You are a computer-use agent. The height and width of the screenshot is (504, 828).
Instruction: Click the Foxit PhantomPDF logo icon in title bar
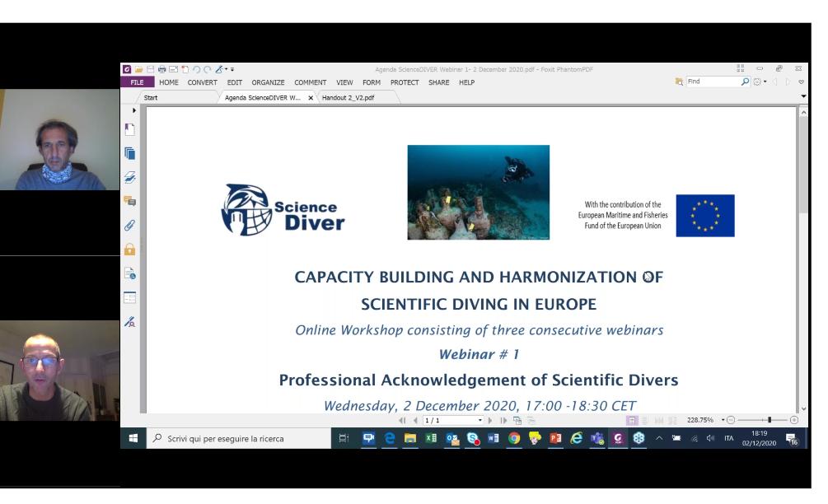[x=127, y=69]
